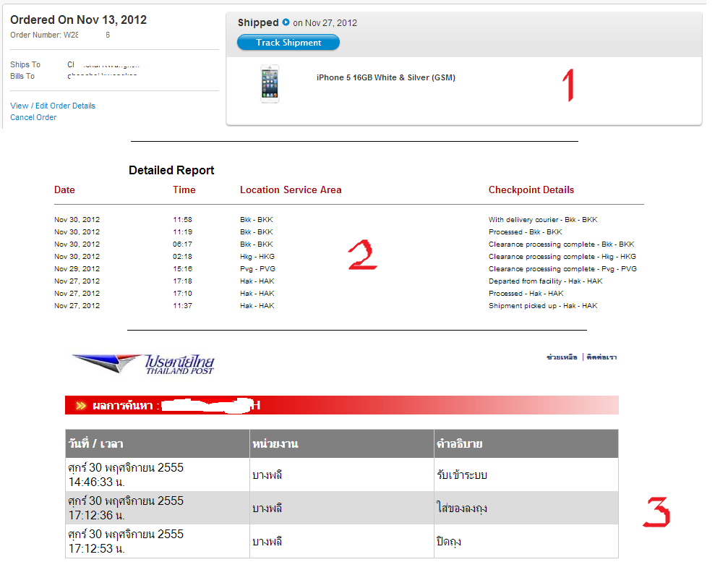
Task: Click the วันที่ / เวลา table header
Action: click(158, 443)
